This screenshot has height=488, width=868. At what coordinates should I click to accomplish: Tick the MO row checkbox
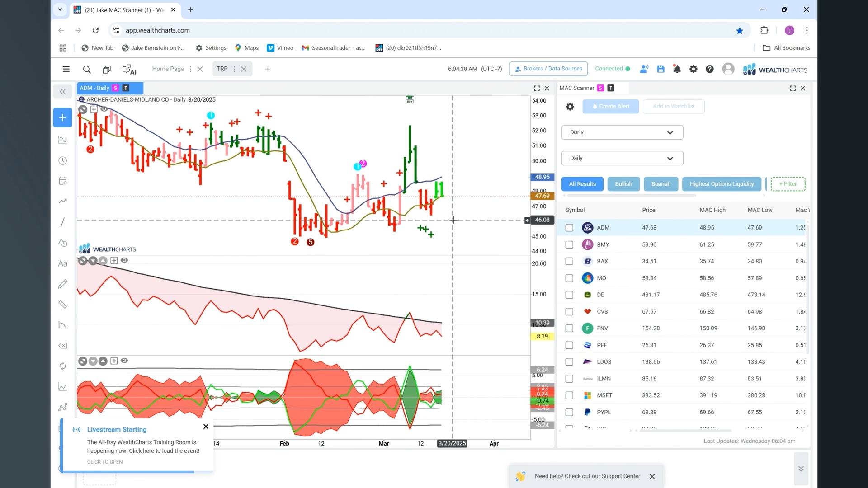[569, 278]
